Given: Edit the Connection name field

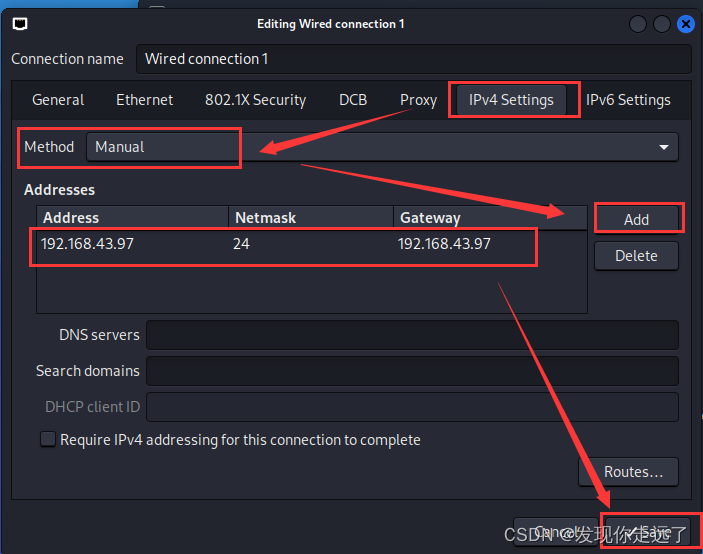Looking at the screenshot, I should tap(413, 59).
